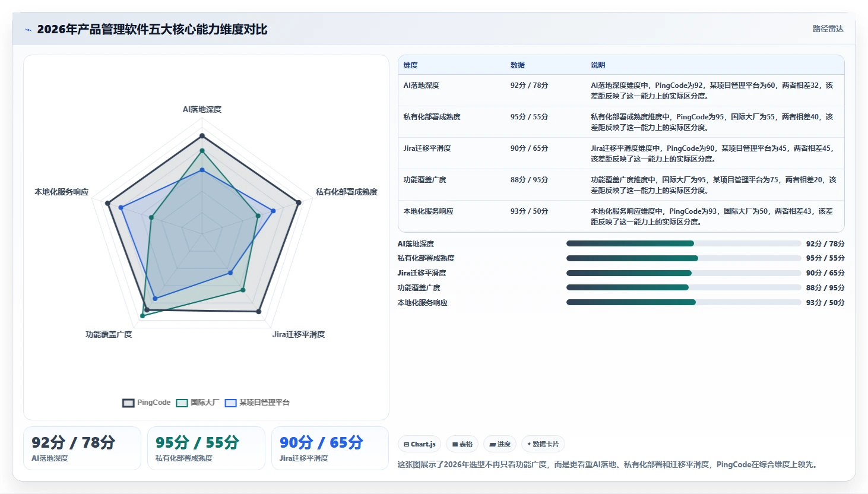The image size is (868, 494).
Task: Click 95分 / 55分 at the progress bar's end
Action: pos(825,258)
